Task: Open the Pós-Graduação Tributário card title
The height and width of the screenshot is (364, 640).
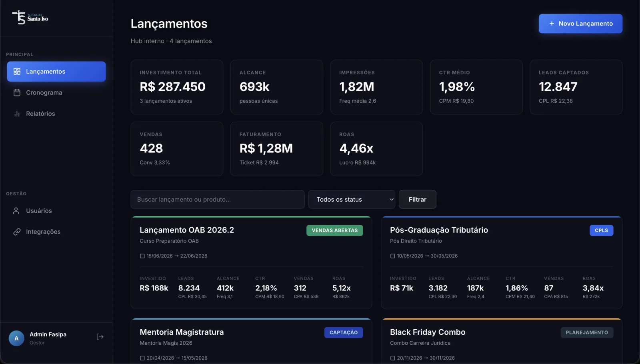Action: click(x=439, y=230)
